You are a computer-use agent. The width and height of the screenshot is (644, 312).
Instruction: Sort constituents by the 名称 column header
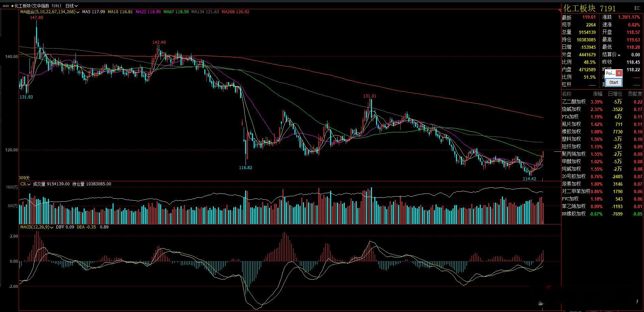567,94
